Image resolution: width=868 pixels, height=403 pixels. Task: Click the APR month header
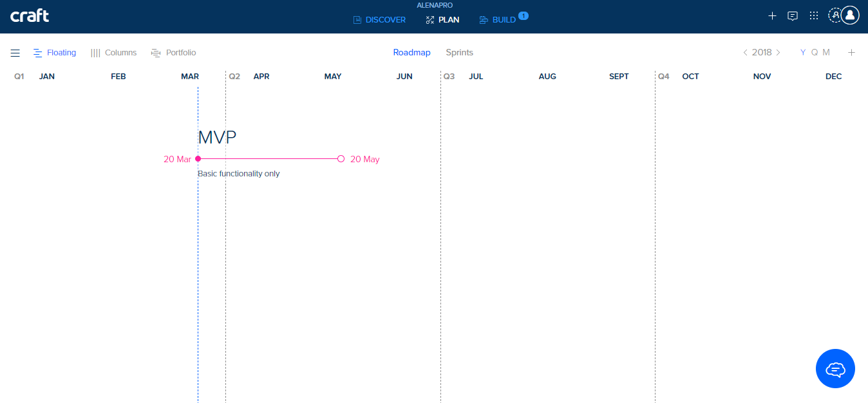261,77
